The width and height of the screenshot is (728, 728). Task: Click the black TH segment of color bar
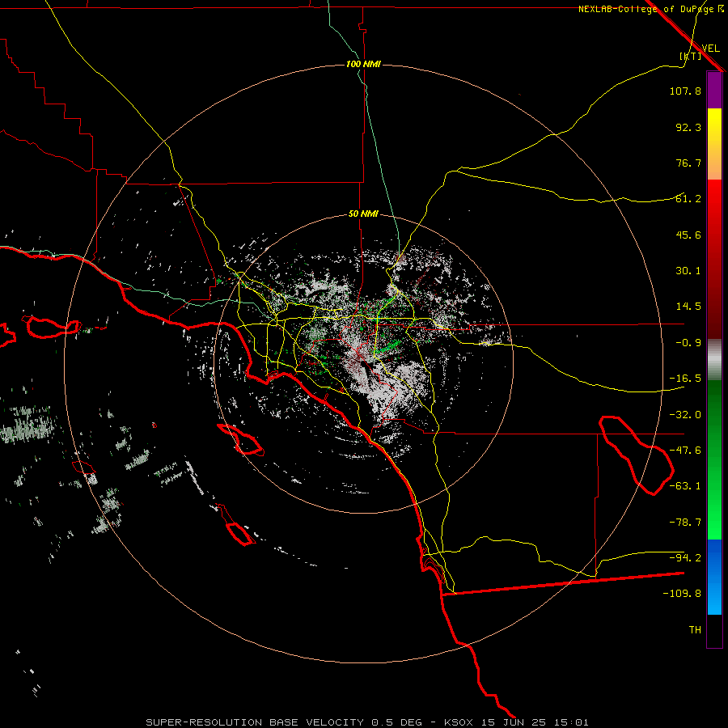(x=714, y=630)
